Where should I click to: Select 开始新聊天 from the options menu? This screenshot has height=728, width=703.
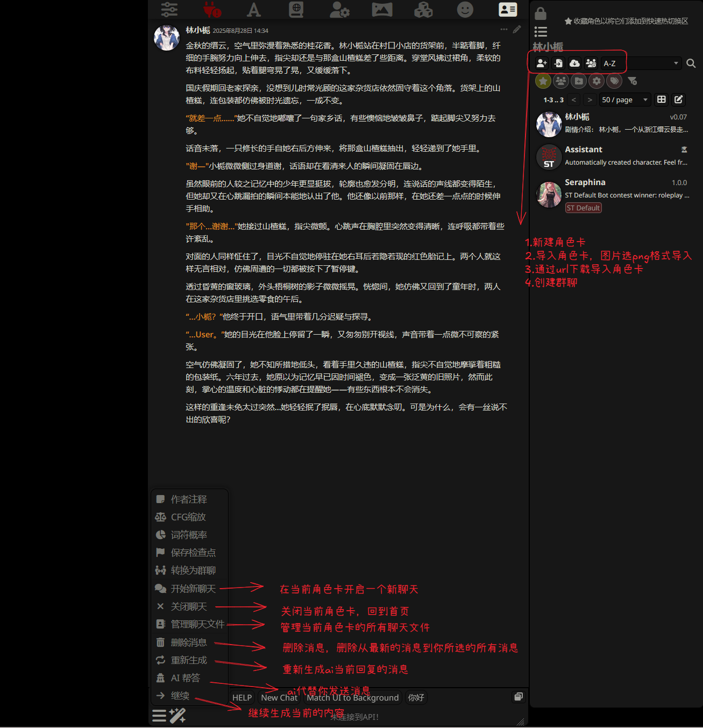tap(193, 589)
